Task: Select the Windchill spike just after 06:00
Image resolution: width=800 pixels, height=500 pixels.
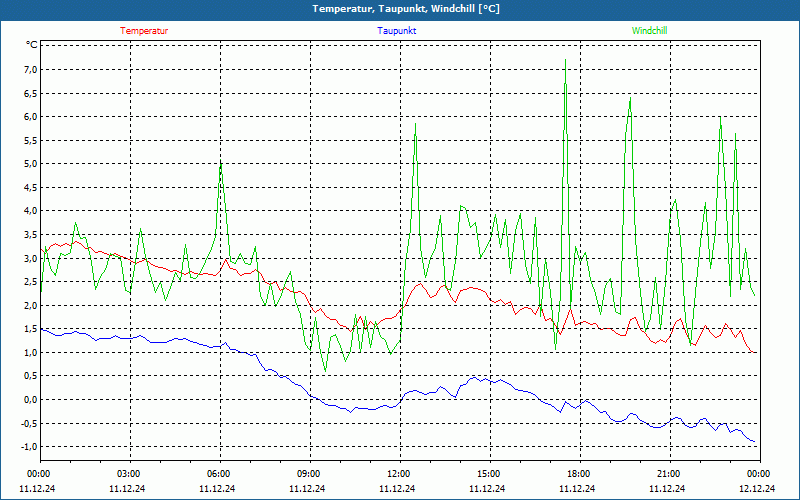Action: (x=221, y=163)
